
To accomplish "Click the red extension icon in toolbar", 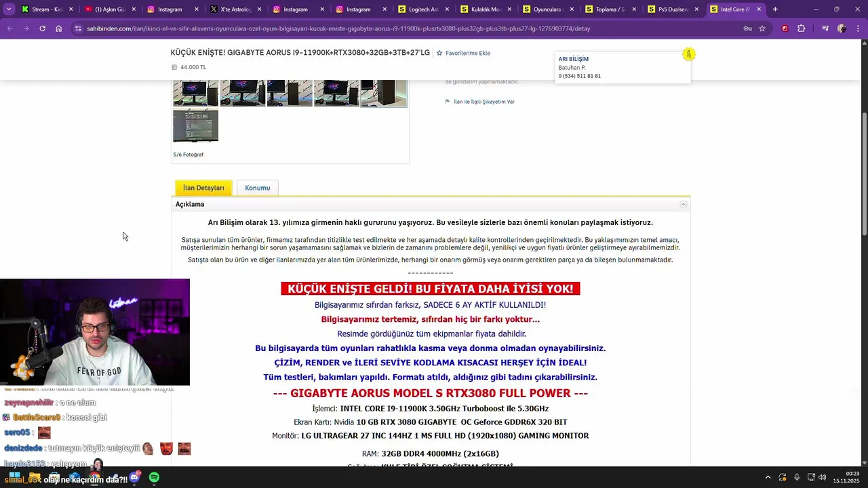I will click(785, 28).
